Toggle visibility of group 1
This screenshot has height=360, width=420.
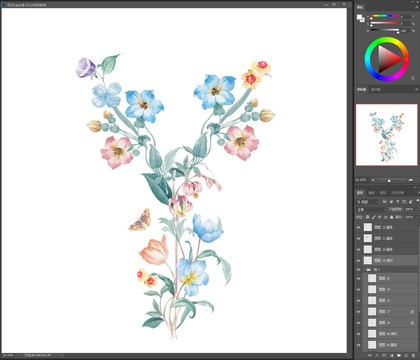point(358,269)
